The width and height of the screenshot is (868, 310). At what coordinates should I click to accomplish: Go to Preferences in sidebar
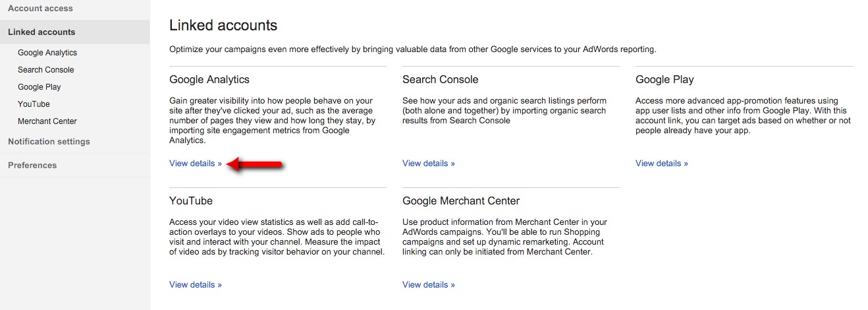click(x=32, y=166)
